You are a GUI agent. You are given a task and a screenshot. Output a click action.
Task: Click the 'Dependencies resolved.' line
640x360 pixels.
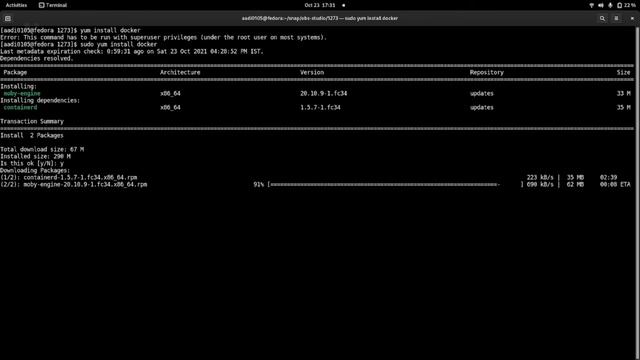coord(37,58)
